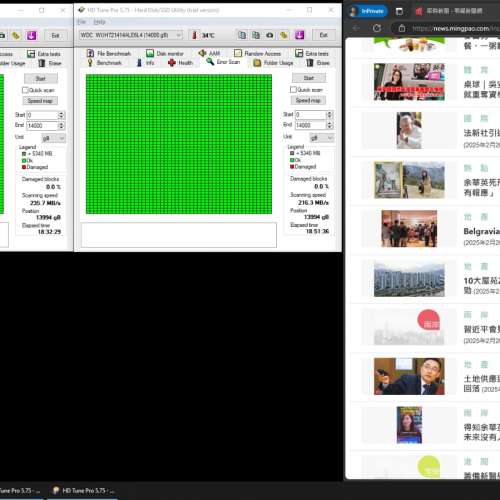
Task: Click End value spinner in left HD Tune window
Action: point(61,125)
